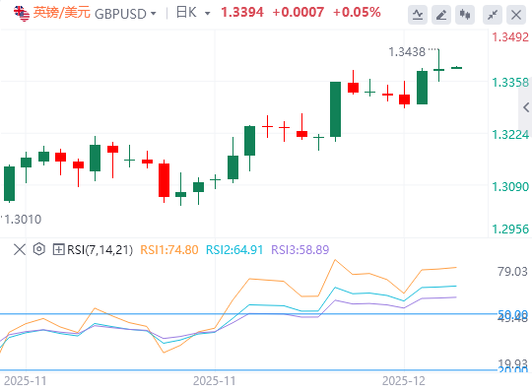This screenshot has width=532, height=392.
Task: Click the RSI(7,14,21) indicator label
Action: [100, 250]
